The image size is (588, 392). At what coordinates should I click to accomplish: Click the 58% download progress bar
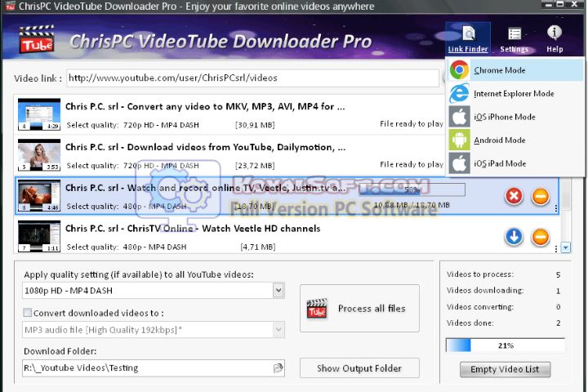tap(412, 189)
